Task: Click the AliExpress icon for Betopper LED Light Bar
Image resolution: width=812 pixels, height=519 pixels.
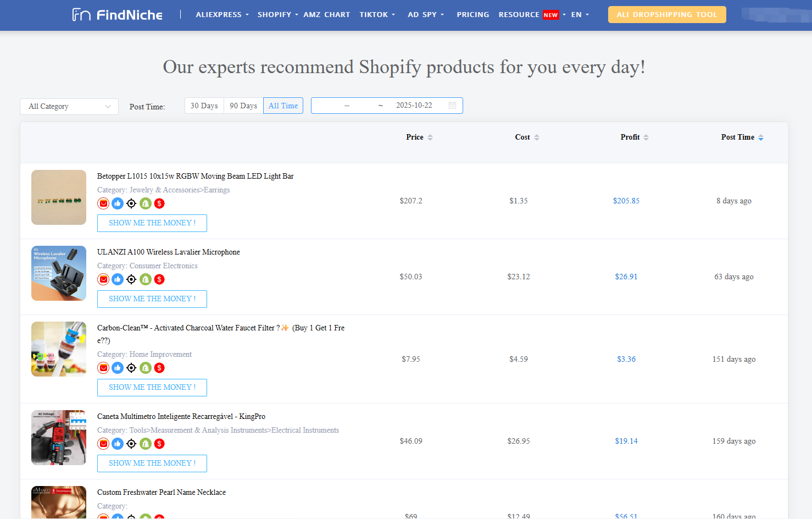Action: (x=103, y=203)
